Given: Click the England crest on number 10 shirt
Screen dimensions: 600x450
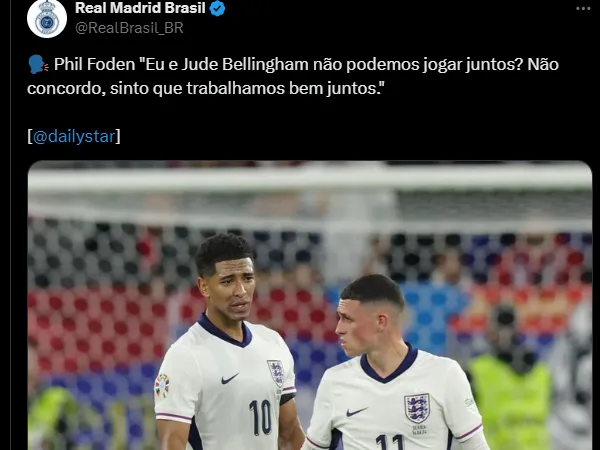Looking at the screenshot, I should (x=276, y=373).
